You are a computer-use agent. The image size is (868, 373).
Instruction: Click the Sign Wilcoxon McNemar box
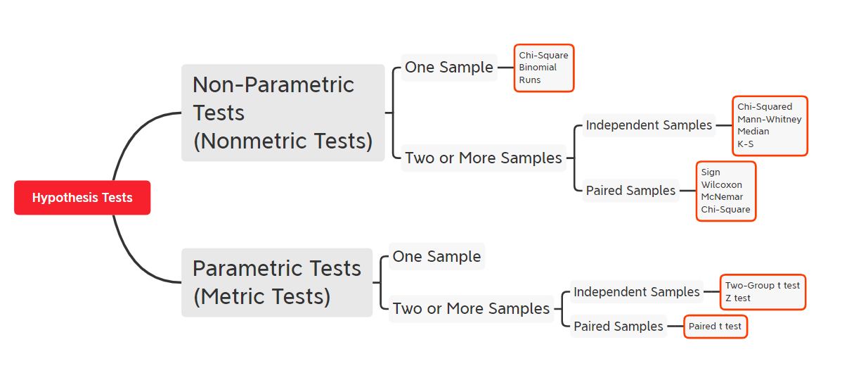pyautogui.click(x=726, y=191)
